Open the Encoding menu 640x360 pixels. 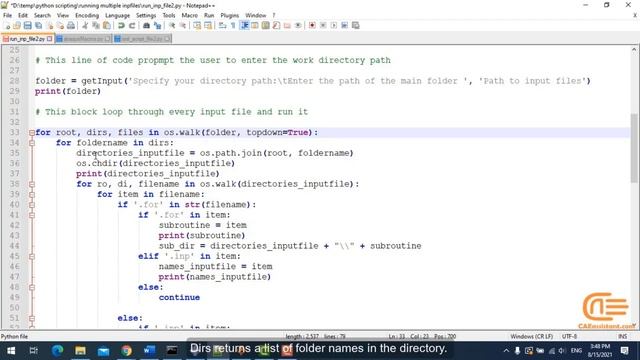(x=87, y=16)
